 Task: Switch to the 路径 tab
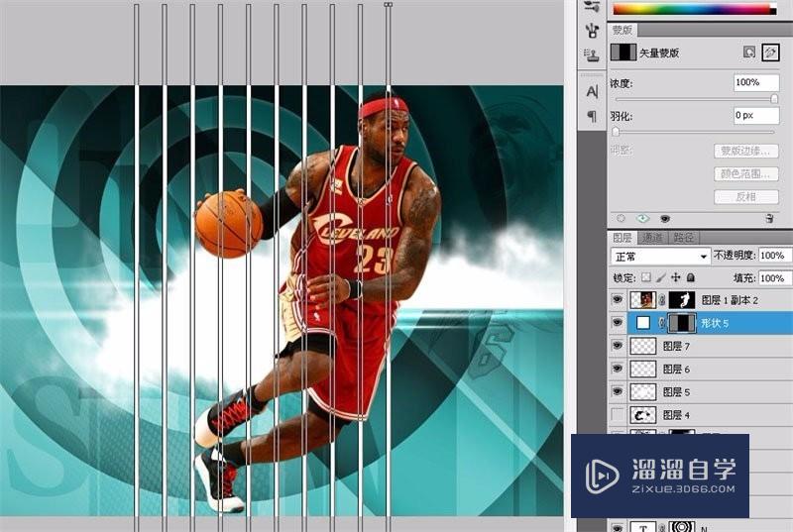tap(683, 238)
